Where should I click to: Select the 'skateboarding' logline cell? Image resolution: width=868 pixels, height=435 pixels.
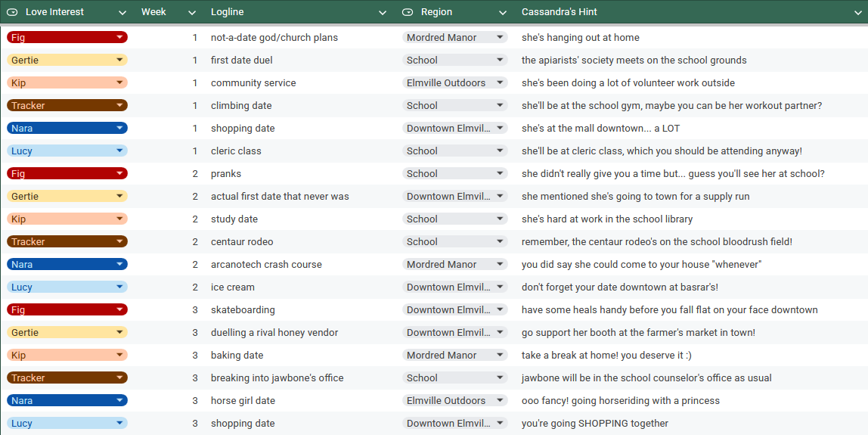pos(243,309)
